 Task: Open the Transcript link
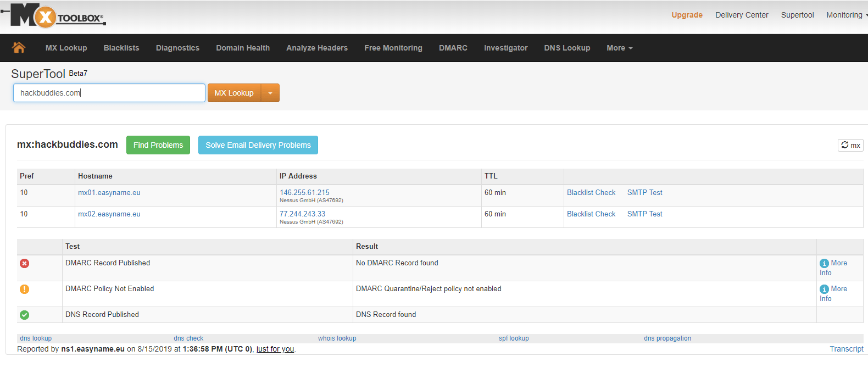(847, 349)
